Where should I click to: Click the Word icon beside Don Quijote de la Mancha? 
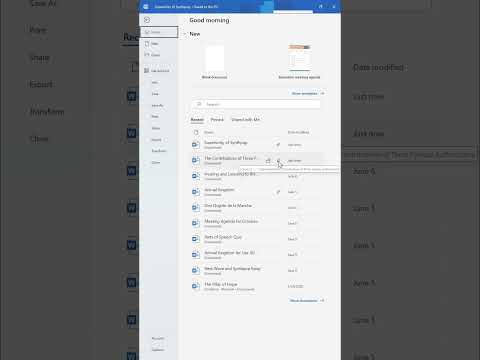pos(196,207)
